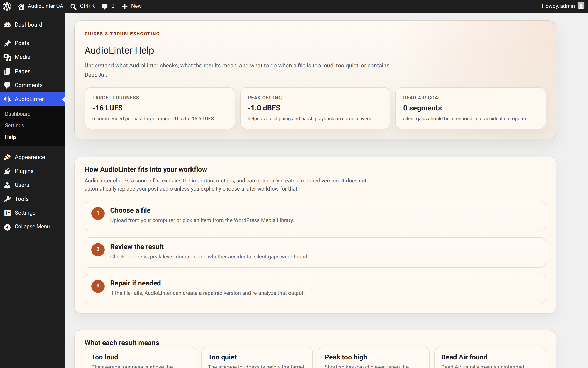
Task: Open the New content menu
Action: point(136,6)
